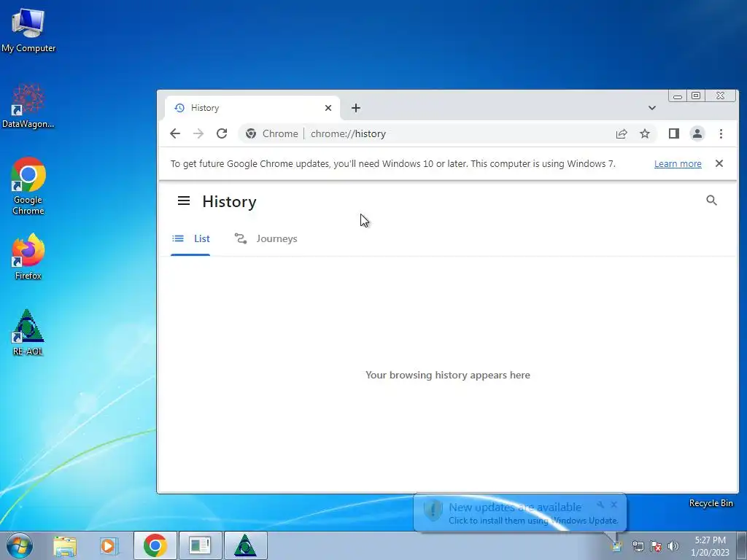
Task: Launch Windows Media Player from taskbar
Action: 109,545
